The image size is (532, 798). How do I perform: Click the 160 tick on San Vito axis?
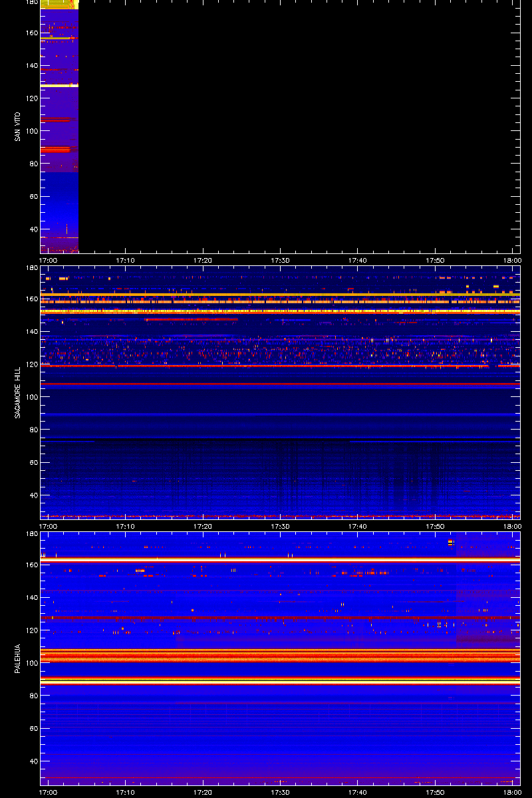coord(31,33)
